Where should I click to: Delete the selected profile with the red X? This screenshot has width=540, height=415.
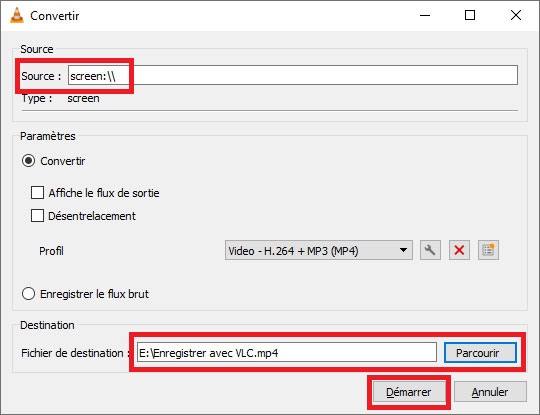pos(459,250)
